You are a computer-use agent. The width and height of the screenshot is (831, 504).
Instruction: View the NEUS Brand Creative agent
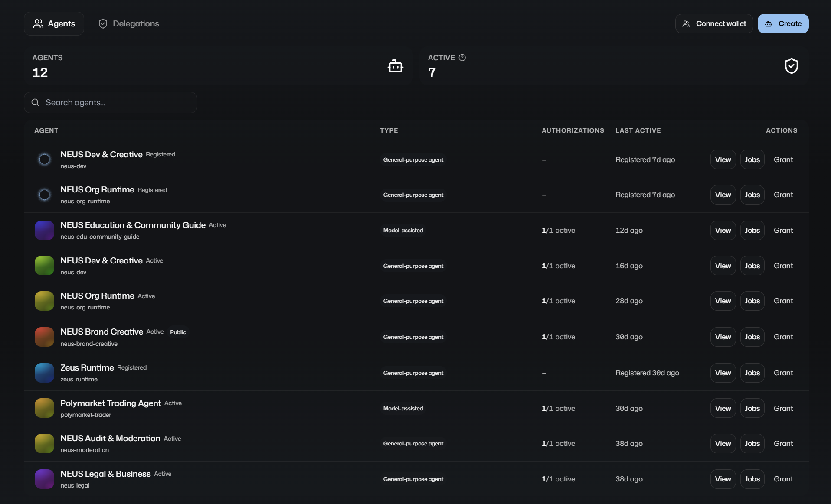723,337
